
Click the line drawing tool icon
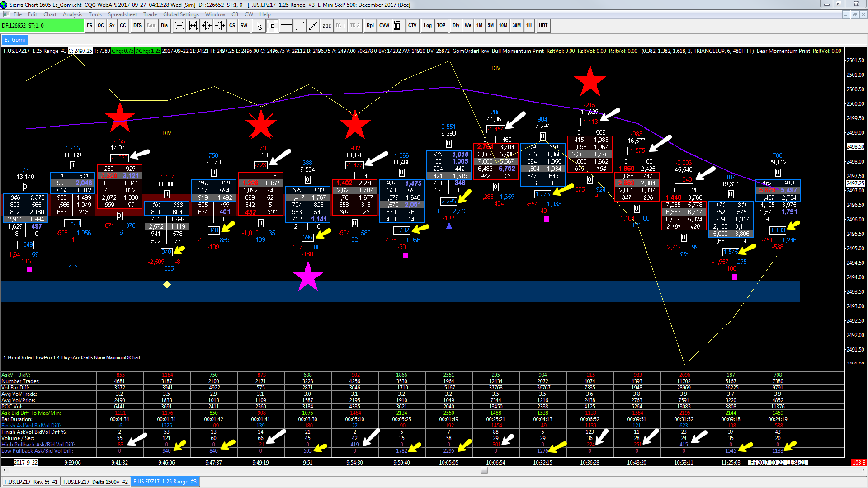(299, 26)
